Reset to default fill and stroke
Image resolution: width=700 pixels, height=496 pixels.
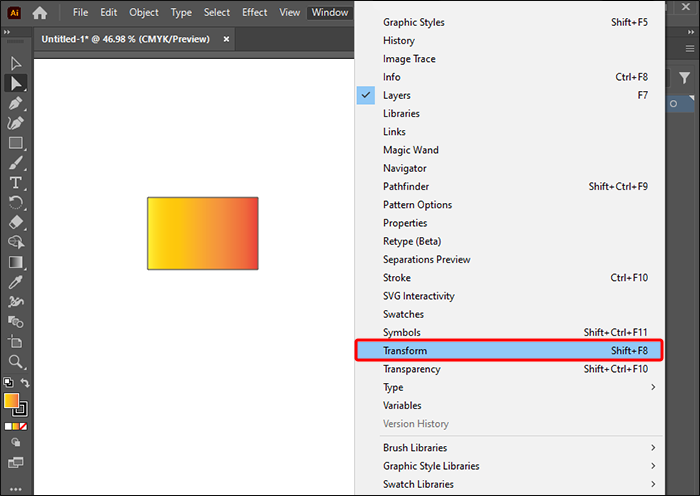click(8, 383)
